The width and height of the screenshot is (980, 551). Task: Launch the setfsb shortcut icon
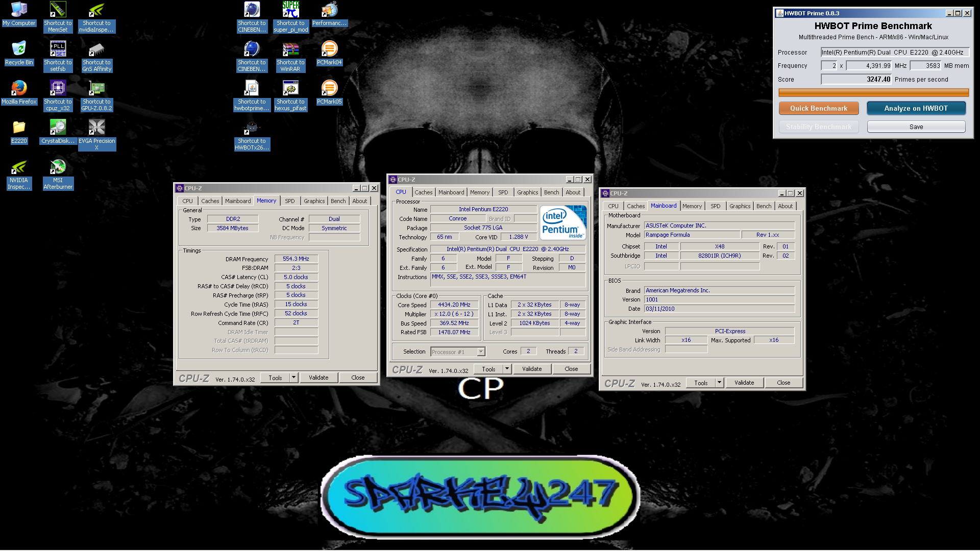(58, 56)
